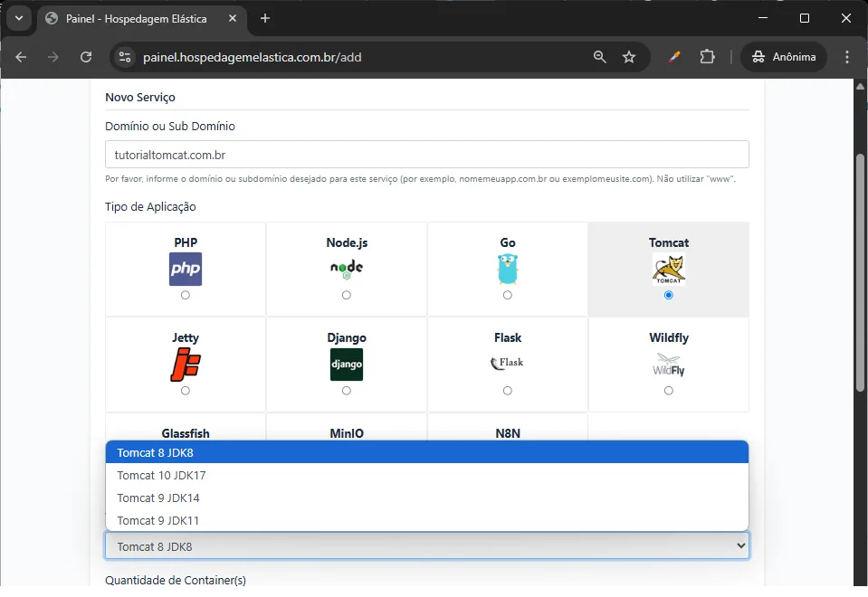The width and height of the screenshot is (868, 597).
Task: Click the Tomcat card heading
Action: pyautogui.click(x=669, y=242)
